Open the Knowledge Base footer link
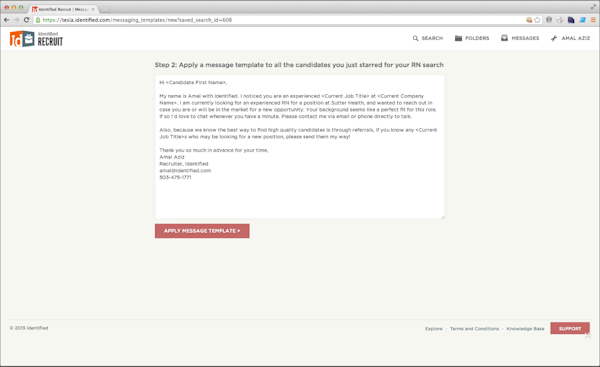 pyautogui.click(x=525, y=329)
